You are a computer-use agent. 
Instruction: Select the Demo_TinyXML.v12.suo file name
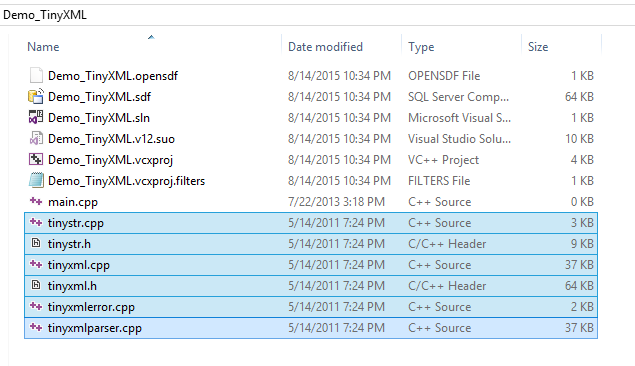pos(111,139)
